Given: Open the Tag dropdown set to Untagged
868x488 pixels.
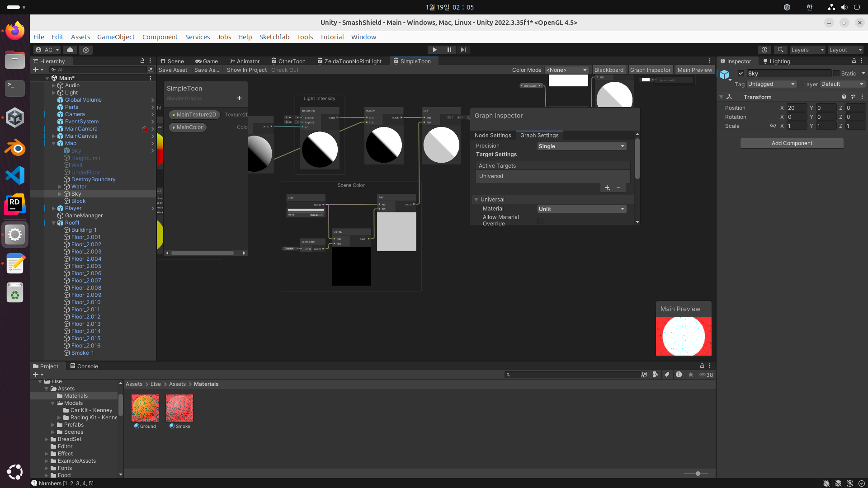Looking at the screenshot, I should click(x=771, y=84).
